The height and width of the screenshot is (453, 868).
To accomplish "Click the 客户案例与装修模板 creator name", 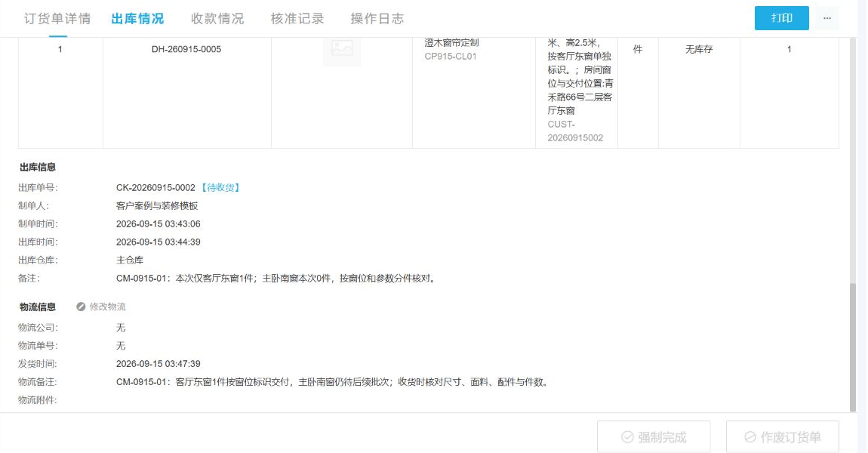I will [x=157, y=206].
